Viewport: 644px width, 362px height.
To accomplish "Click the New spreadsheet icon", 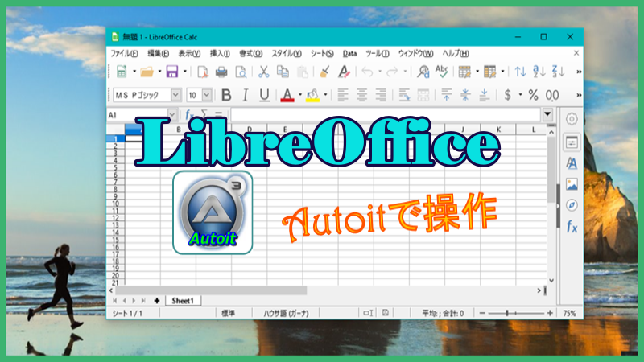I will 122,72.
